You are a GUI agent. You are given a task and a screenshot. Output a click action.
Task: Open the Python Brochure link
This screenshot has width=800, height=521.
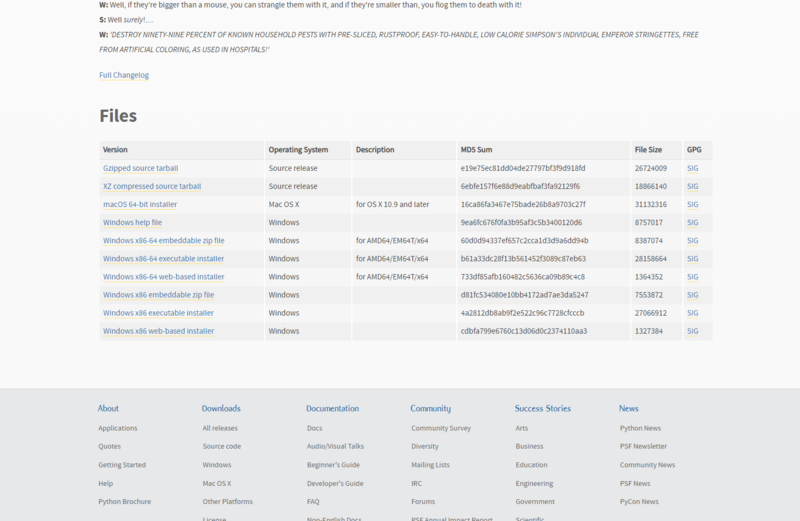coord(124,502)
